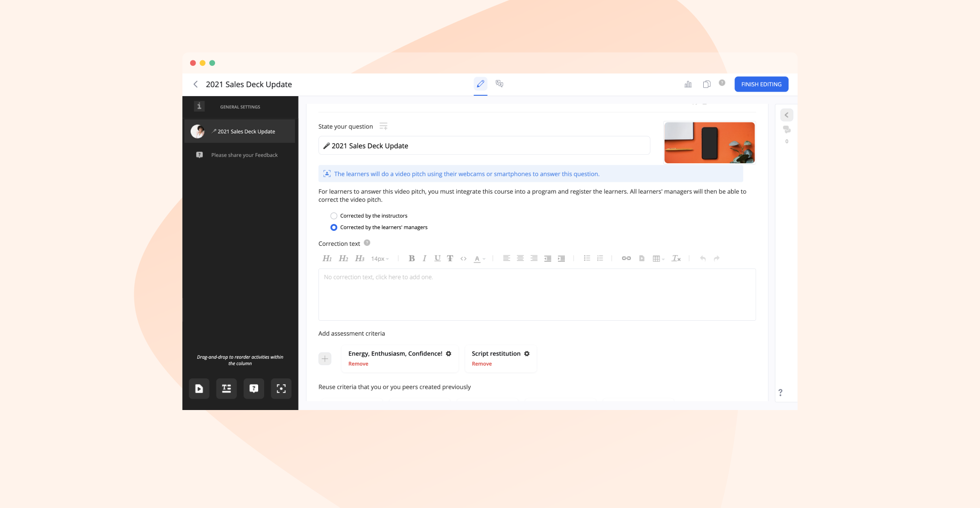Select Corrected by the instructors
Image resolution: width=980 pixels, height=508 pixels.
(334, 216)
